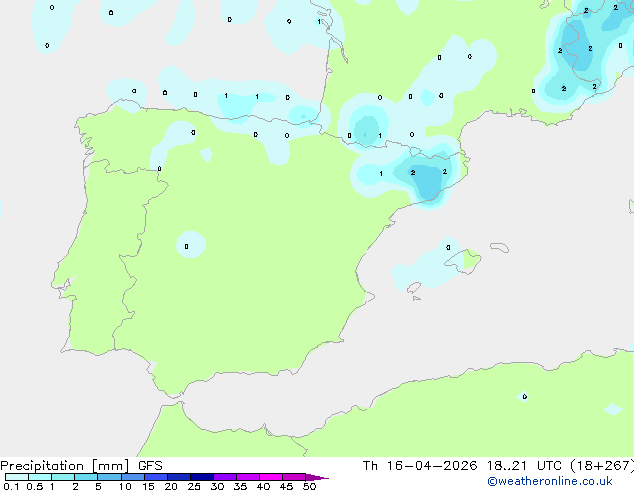Click the "25" legend scale label
634x490 pixels.
(x=194, y=486)
